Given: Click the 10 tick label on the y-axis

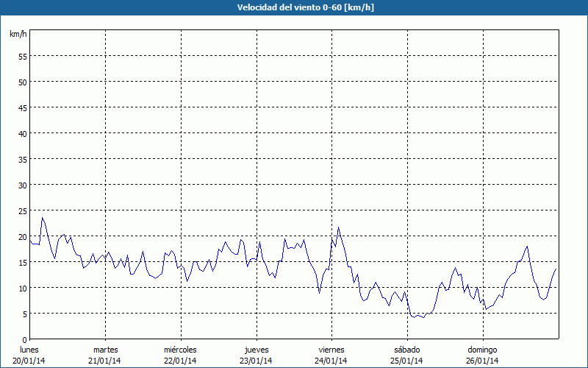Looking at the screenshot, I should [x=22, y=288].
